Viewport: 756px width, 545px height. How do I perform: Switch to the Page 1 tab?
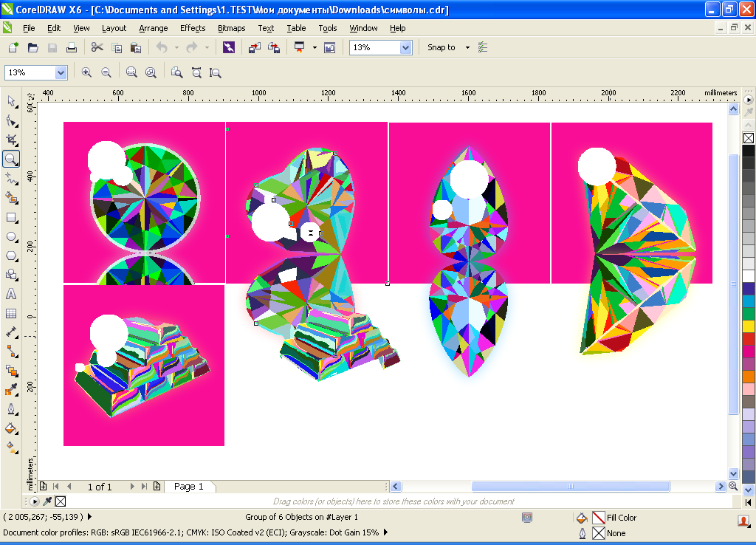(x=189, y=486)
